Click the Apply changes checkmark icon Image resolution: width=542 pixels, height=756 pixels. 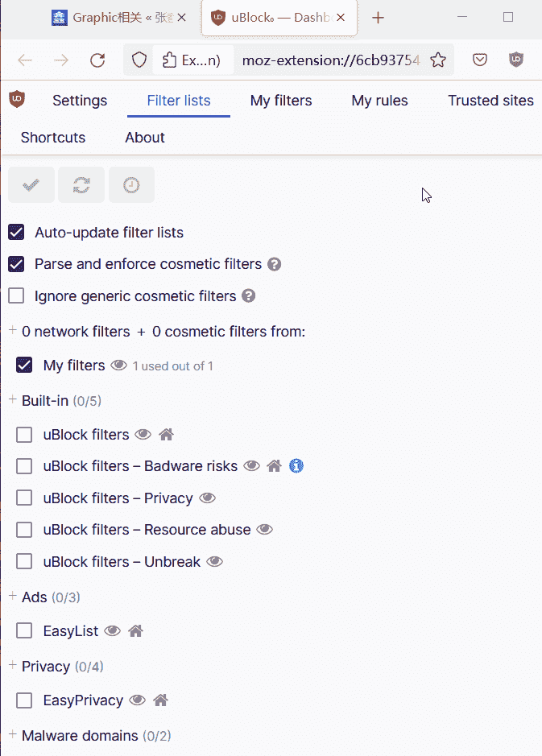(x=31, y=184)
